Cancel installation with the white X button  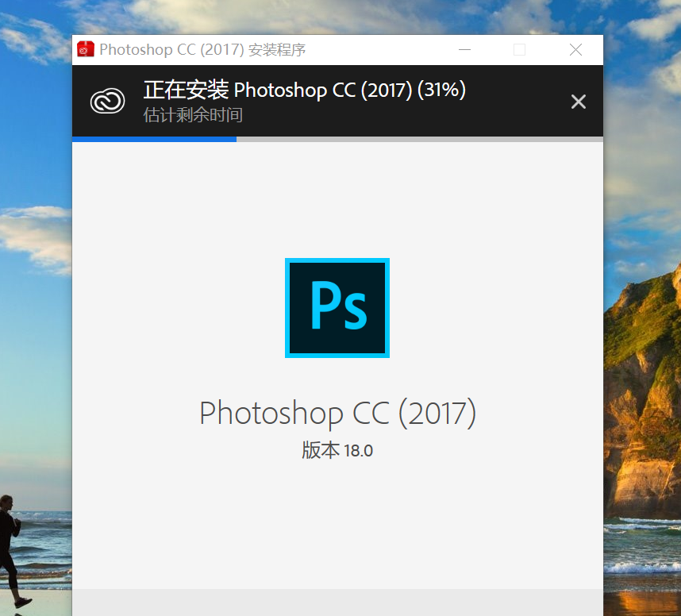[x=578, y=102]
